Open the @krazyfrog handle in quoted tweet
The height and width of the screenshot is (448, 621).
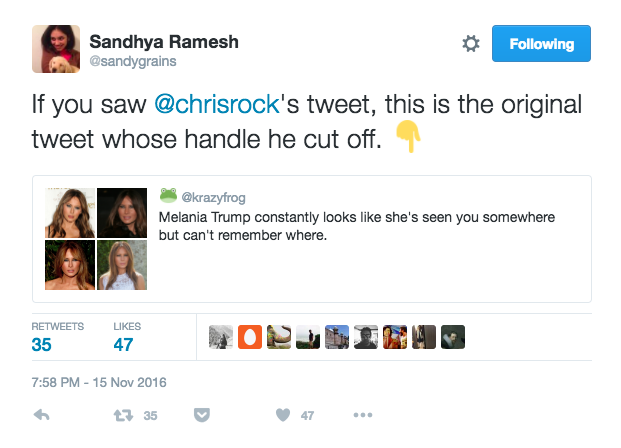[213, 197]
